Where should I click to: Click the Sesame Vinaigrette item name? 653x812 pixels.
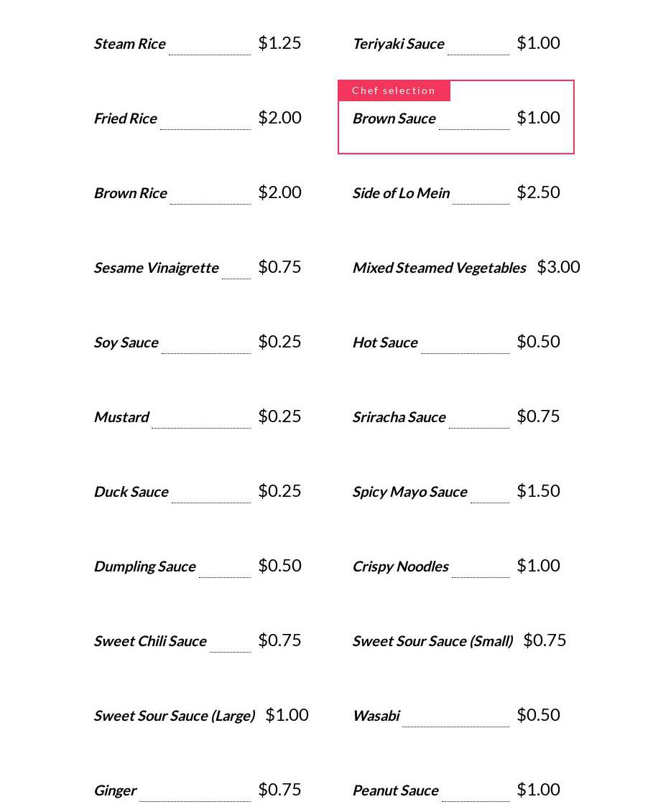coord(157,268)
